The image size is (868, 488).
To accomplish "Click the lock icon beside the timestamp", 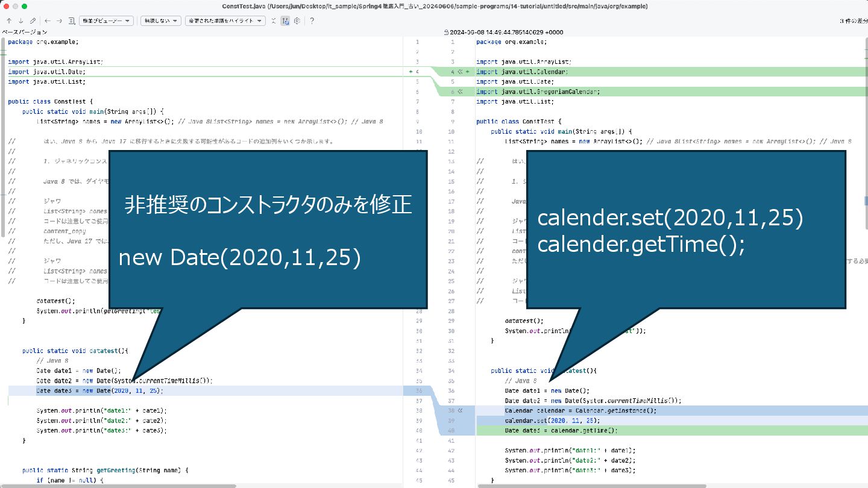I will click(446, 32).
